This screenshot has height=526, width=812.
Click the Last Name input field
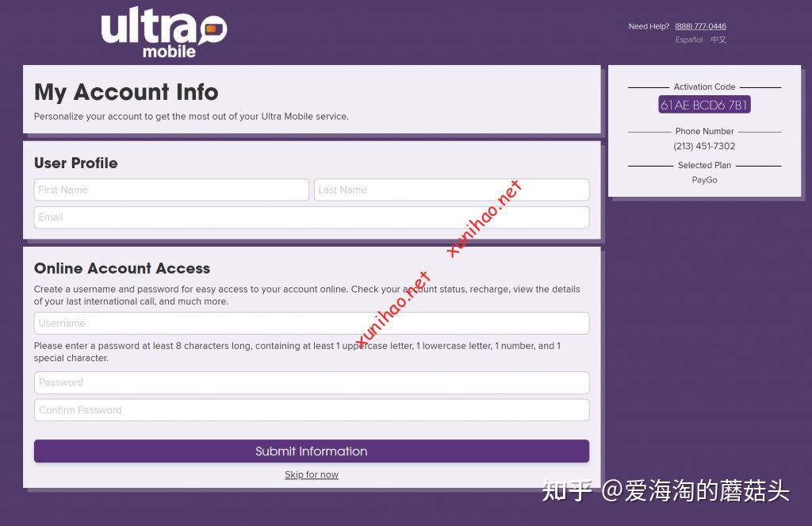451,190
